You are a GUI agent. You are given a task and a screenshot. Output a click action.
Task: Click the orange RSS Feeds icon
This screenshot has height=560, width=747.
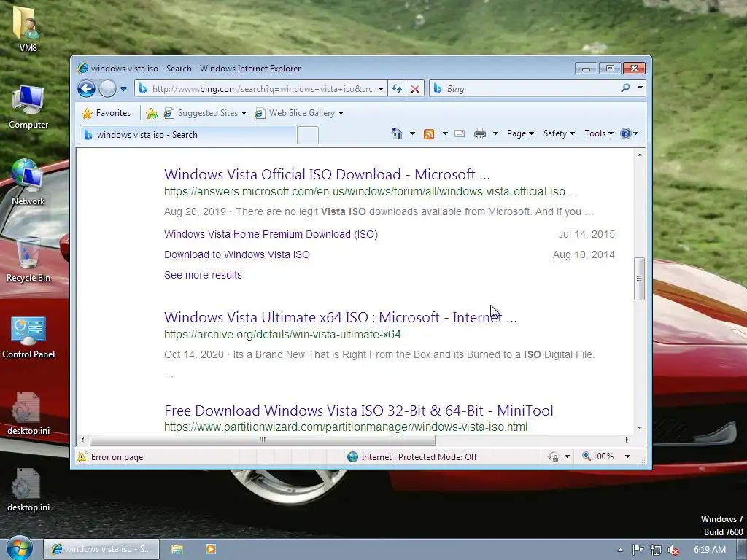pyautogui.click(x=429, y=134)
